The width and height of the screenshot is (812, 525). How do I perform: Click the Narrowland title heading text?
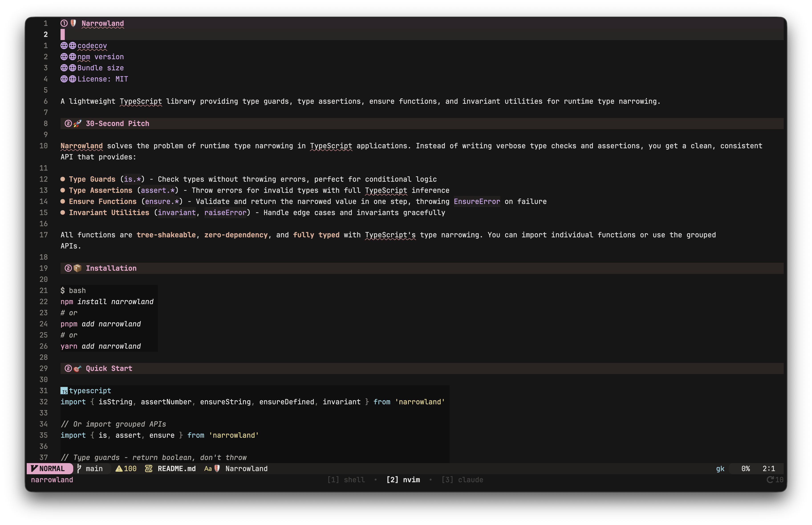pos(103,23)
